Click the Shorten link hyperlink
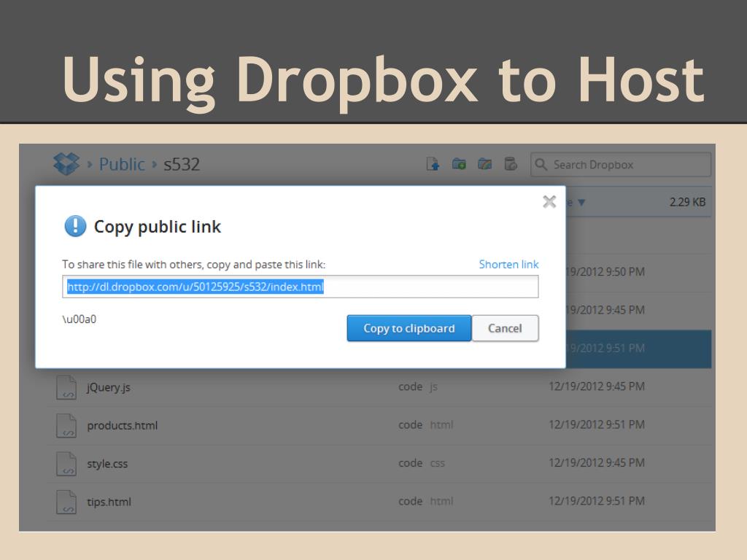The image size is (747, 560). tap(508, 264)
